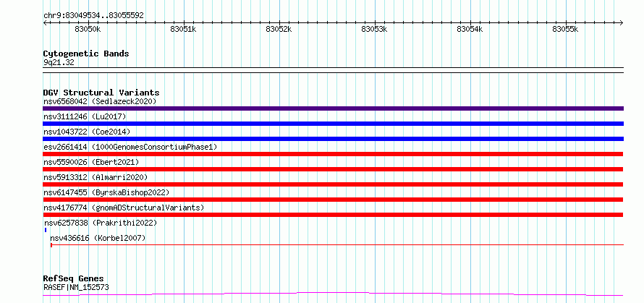The width and height of the screenshot is (644, 303).
Task: Click the 9q21.32 cytogenetic band bar
Action: 333,70
